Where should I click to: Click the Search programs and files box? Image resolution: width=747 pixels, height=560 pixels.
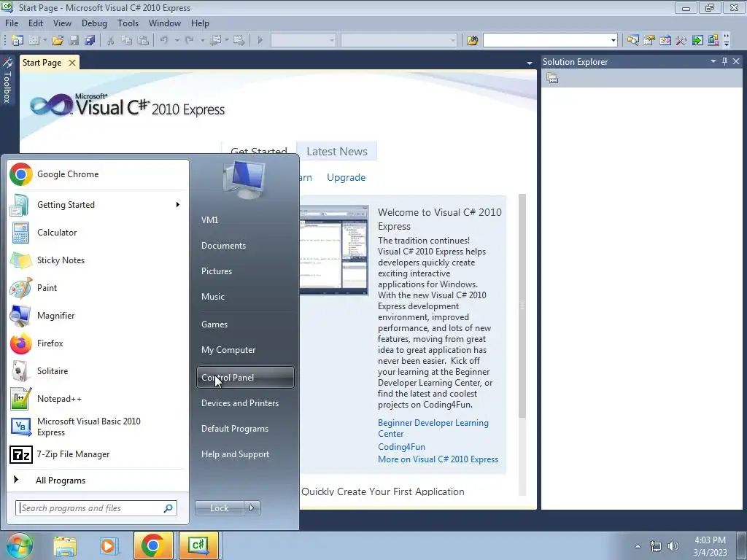[x=96, y=508]
